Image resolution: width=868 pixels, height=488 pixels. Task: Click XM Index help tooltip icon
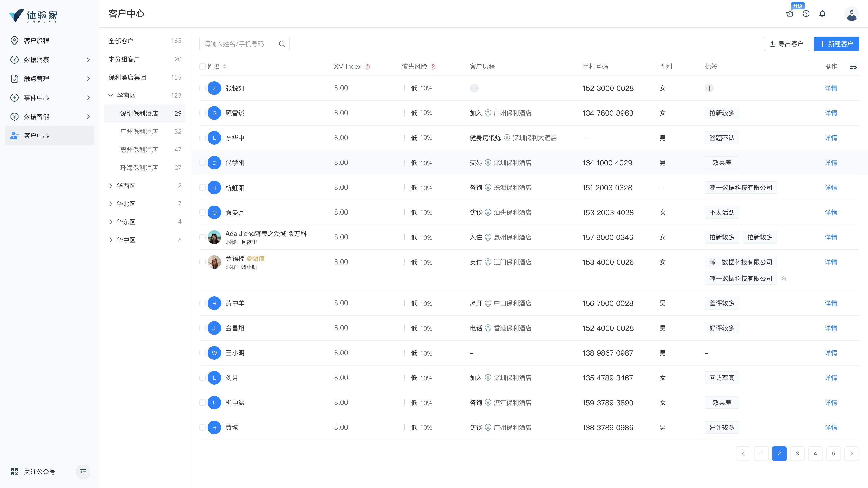click(x=368, y=67)
